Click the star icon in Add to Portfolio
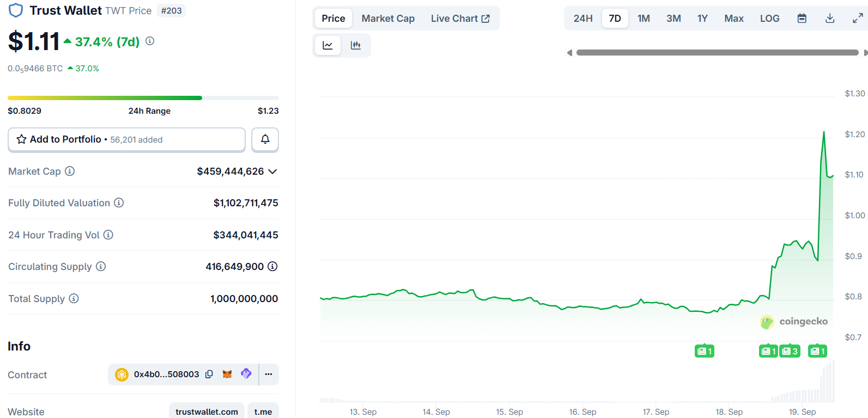Viewport: 868px width, 418px height. tap(21, 139)
